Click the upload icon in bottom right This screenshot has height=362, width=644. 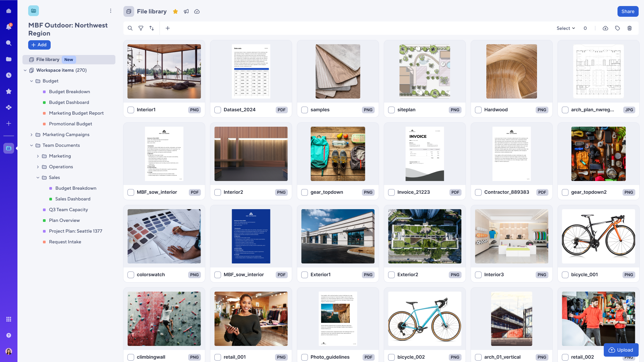pos(612,349)
